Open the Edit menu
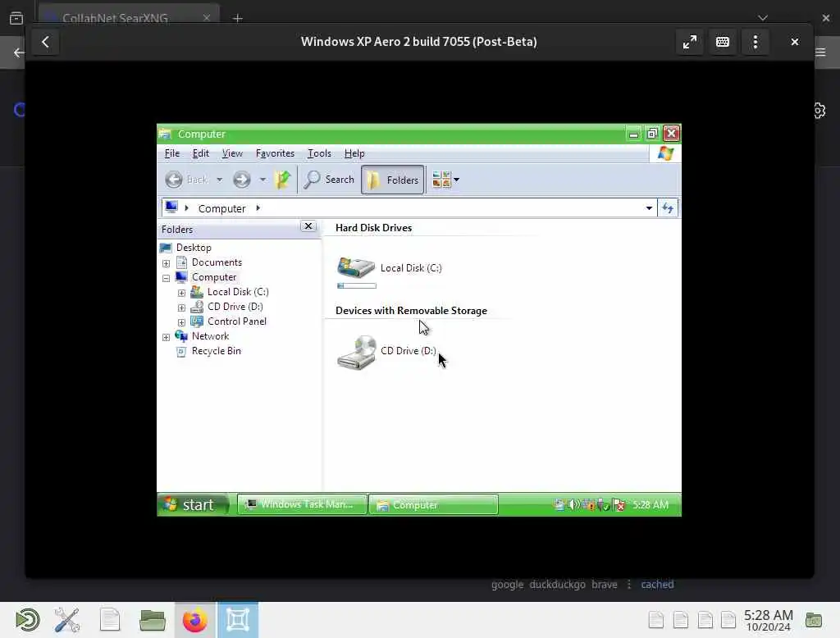Screen dimensions: 840x638 (x=201, y=153)
